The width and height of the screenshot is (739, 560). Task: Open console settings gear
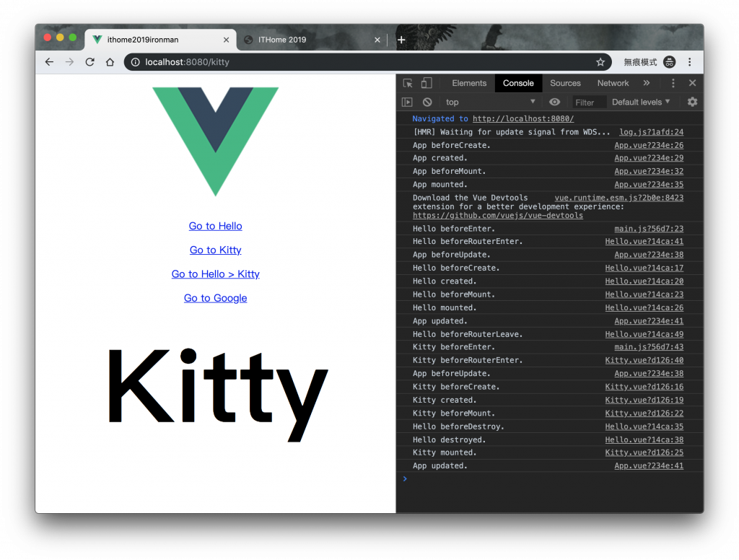[x=692, y=102]
